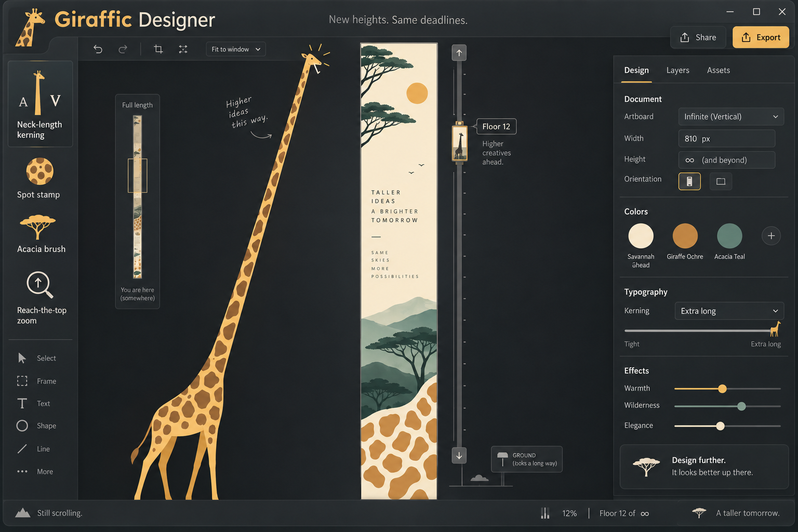Screen dimensions: 798x532
Task: Click the giraffe thumb on the floor scrollbar
Action: point(459,142)
